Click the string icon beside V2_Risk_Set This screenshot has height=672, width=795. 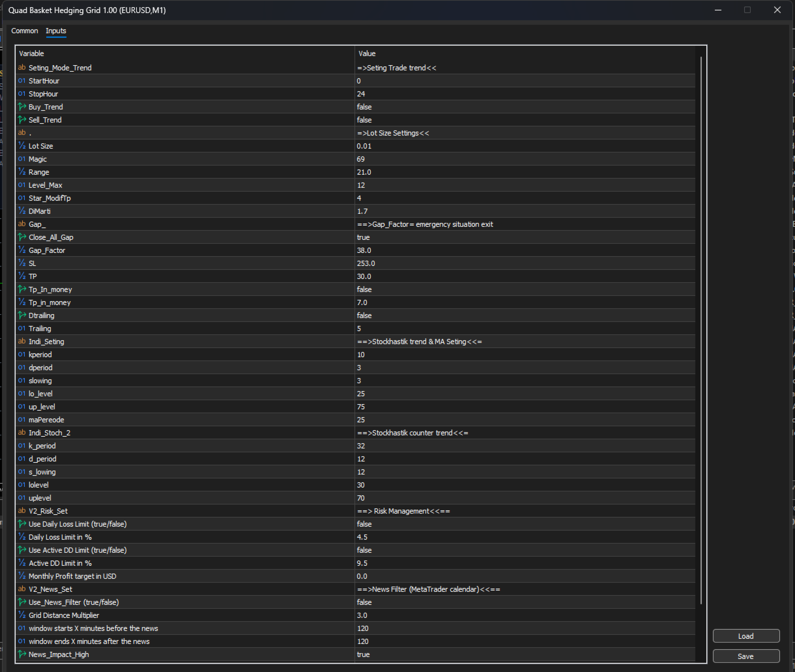[x=22, y=511]
